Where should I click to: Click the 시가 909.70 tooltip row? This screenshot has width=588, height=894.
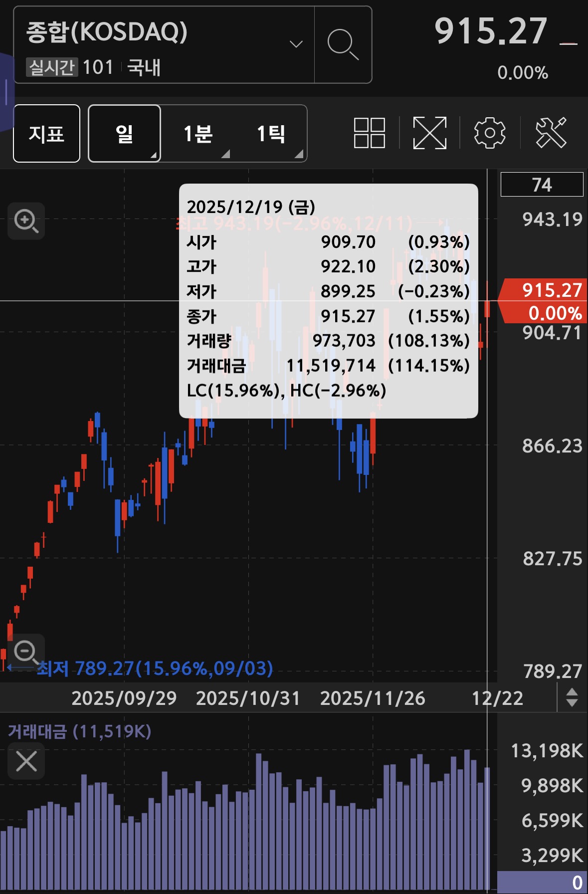click(328, 242)
